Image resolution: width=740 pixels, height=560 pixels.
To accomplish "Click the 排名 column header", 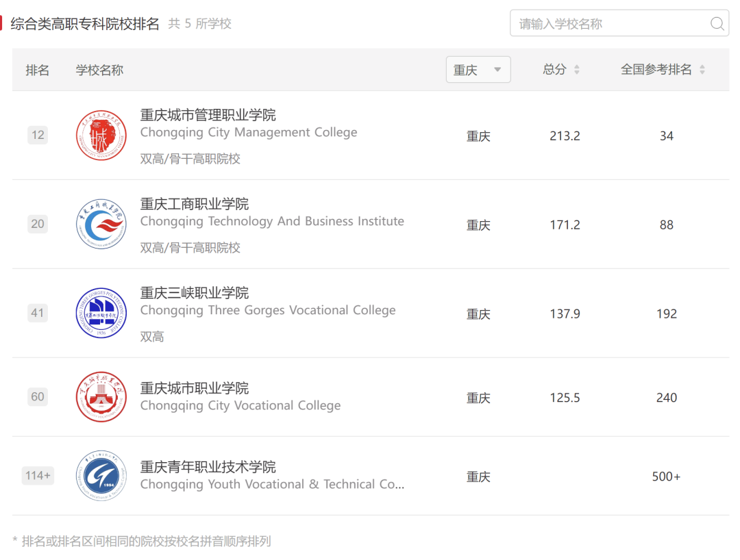I will coord(38,69).
